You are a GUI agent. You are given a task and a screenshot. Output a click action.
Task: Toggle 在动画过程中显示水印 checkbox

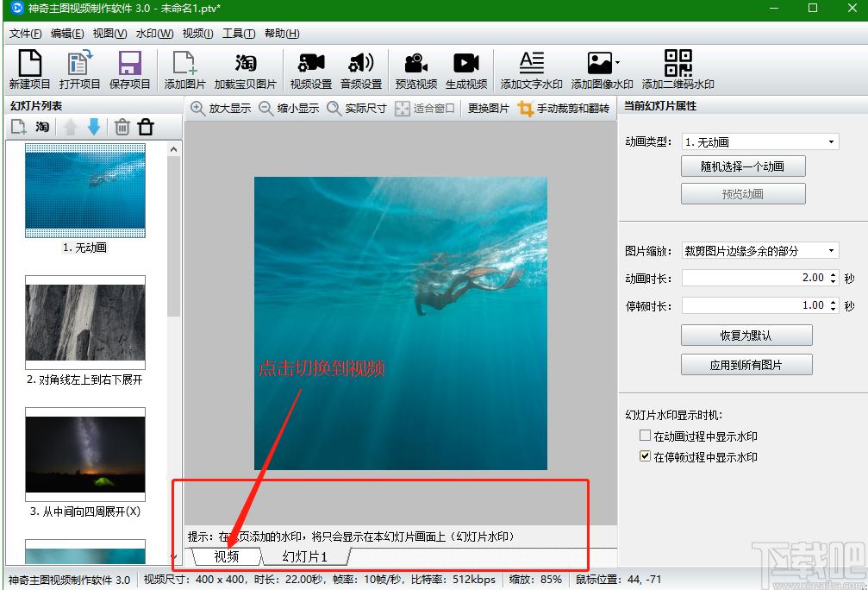645,436
